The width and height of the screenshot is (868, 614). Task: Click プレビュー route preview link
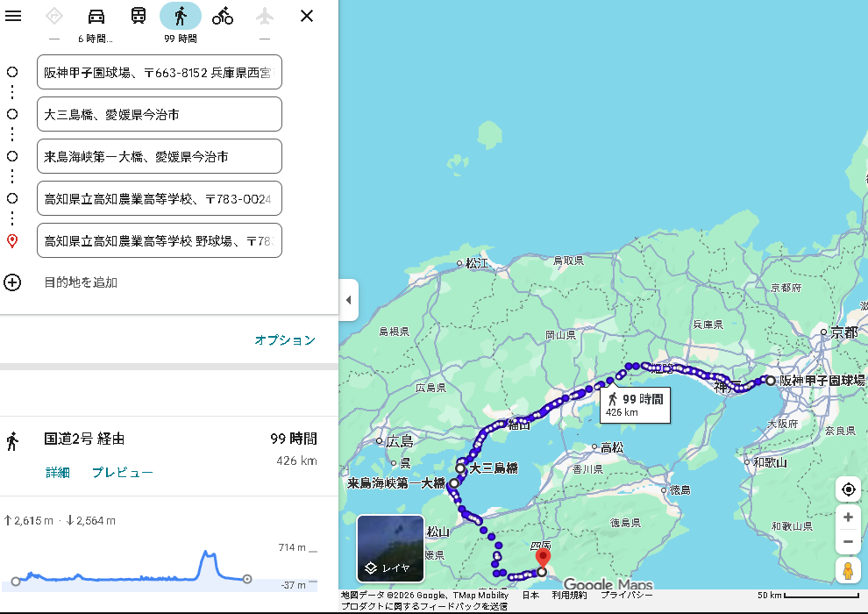pyautogui.click(x=123, y=473)
